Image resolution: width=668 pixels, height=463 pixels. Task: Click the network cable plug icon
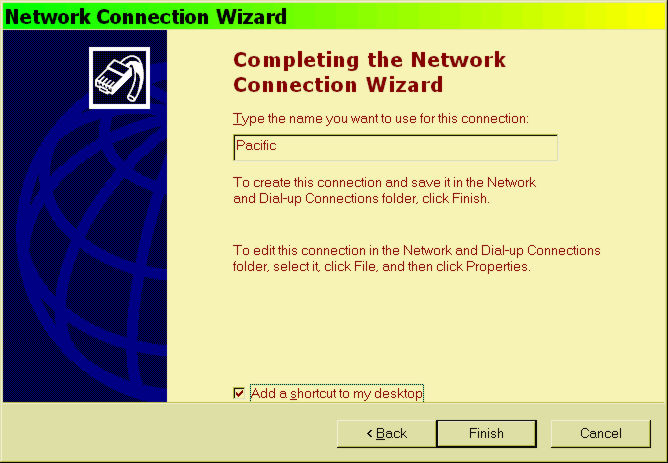point(119,78)
